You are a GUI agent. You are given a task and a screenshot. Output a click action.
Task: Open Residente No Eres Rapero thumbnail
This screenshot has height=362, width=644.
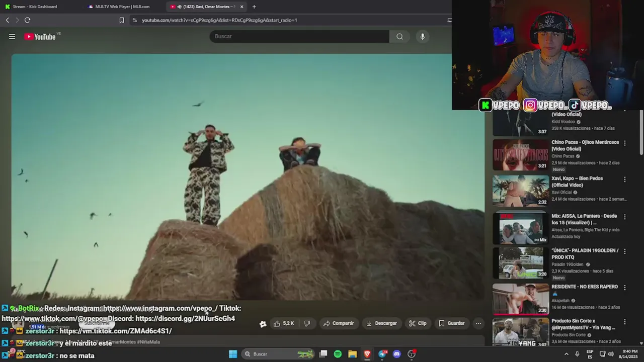click(521, 299)
